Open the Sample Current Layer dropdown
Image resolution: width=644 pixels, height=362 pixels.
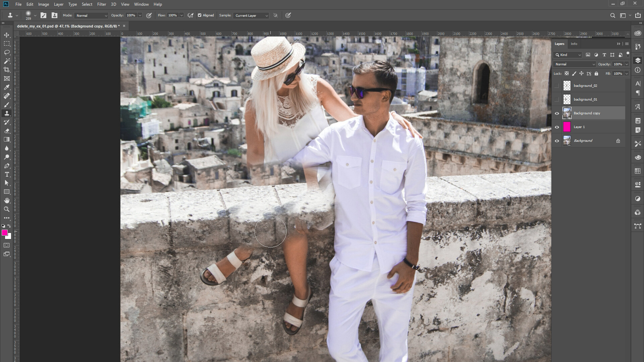click(252, 15)
